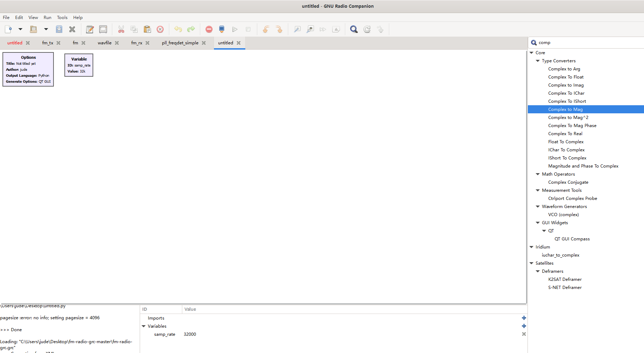Open the Run menu
Viewport: 644px width, 353px height.
(48, 17)
